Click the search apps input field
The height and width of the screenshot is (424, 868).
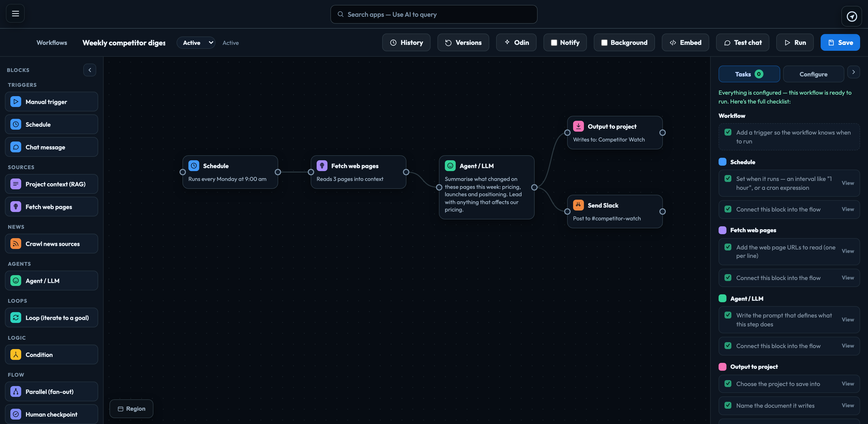click(434, 14)
